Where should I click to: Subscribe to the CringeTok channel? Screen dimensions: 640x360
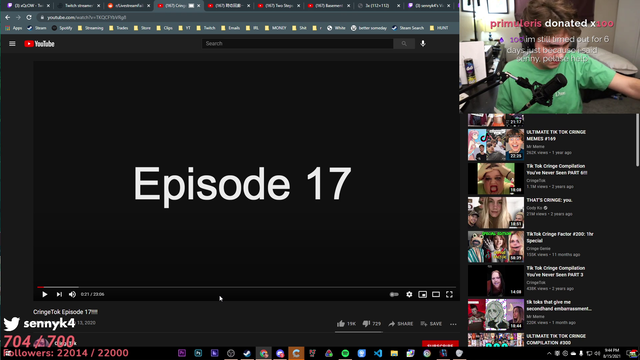[440, 344]
